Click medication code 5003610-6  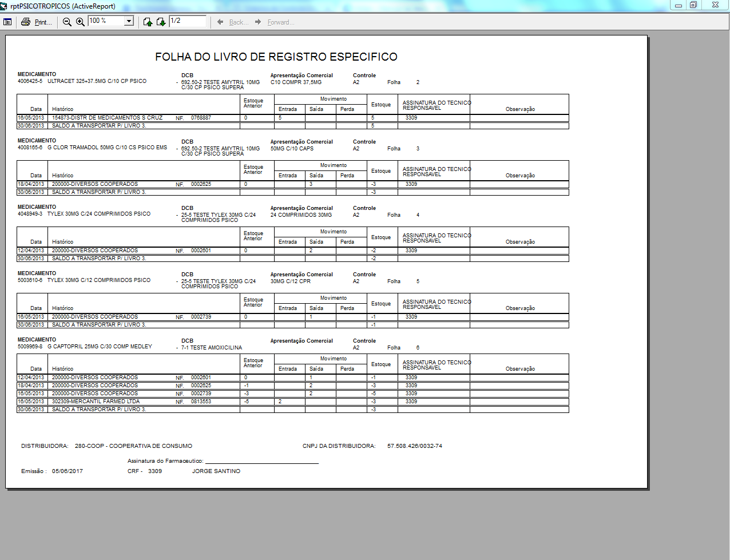coord(30,280)
